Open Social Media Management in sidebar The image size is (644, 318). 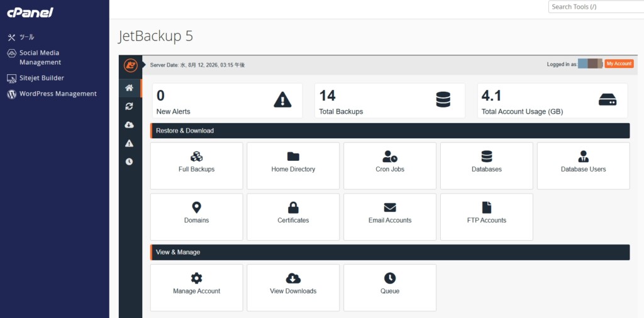(40, 57)
